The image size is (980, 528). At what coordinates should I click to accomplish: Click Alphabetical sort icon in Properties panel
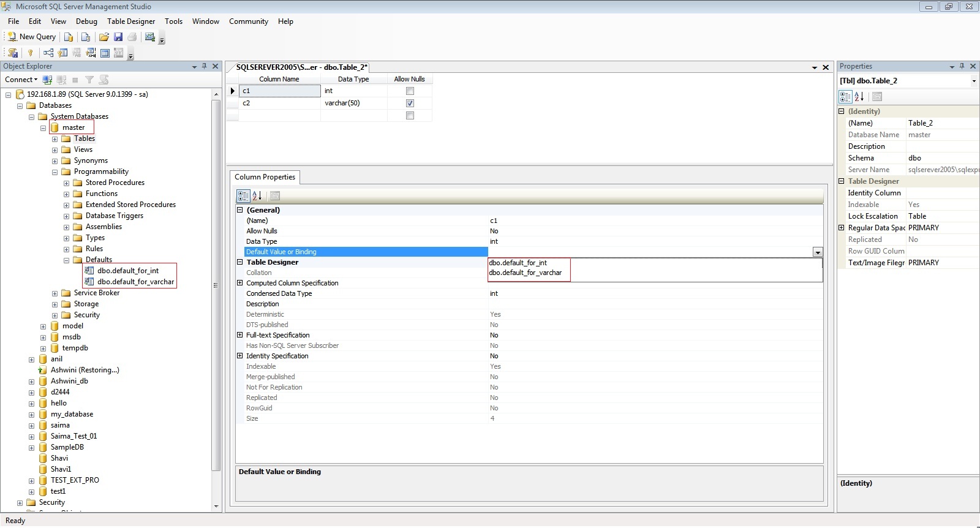pos(859,97)
